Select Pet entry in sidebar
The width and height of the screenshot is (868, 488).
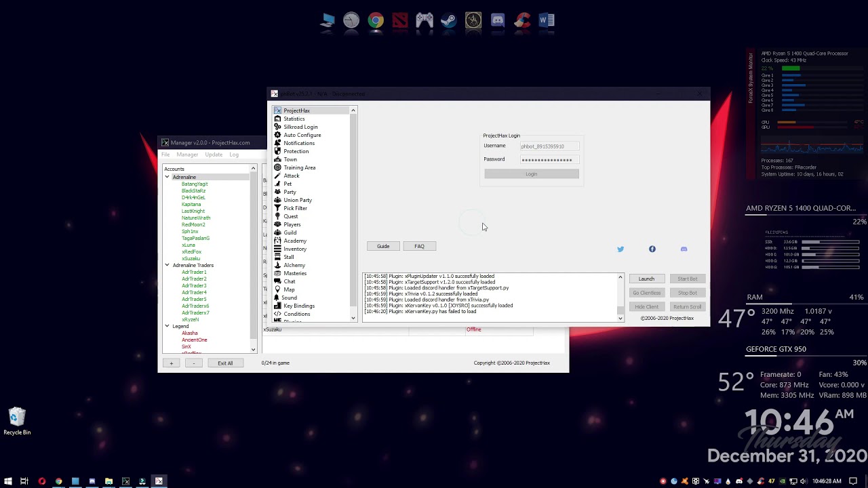(x=288, y=184)
